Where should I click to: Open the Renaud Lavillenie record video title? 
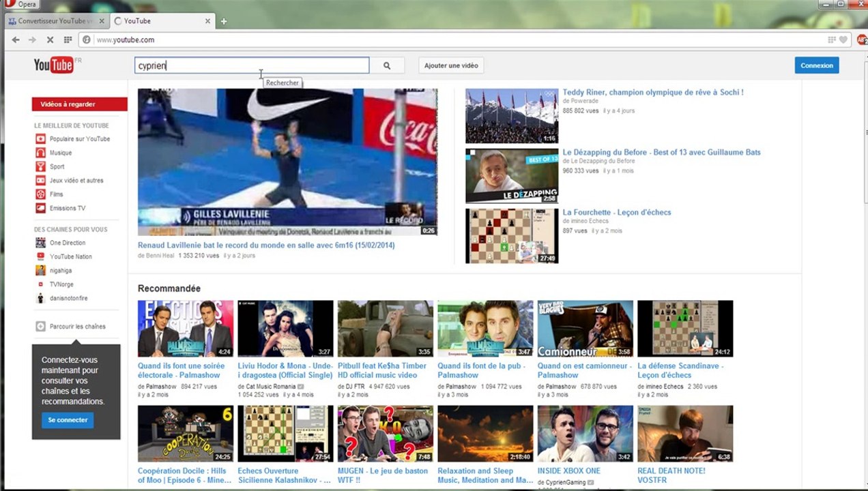pyautogui.click(x=266, y=245)
